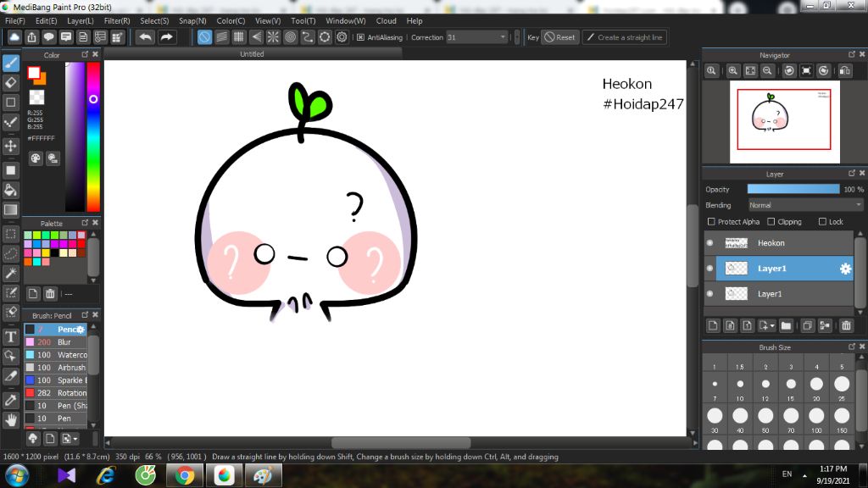
Task: Hide the Heokon layer
Action: 709,243
